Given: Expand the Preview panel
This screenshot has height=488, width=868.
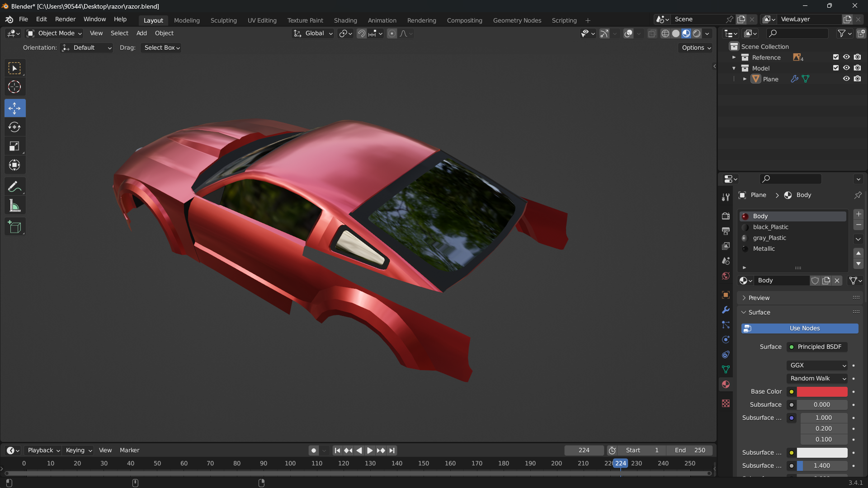Looking at the screenshot, I should click(759, 298).
